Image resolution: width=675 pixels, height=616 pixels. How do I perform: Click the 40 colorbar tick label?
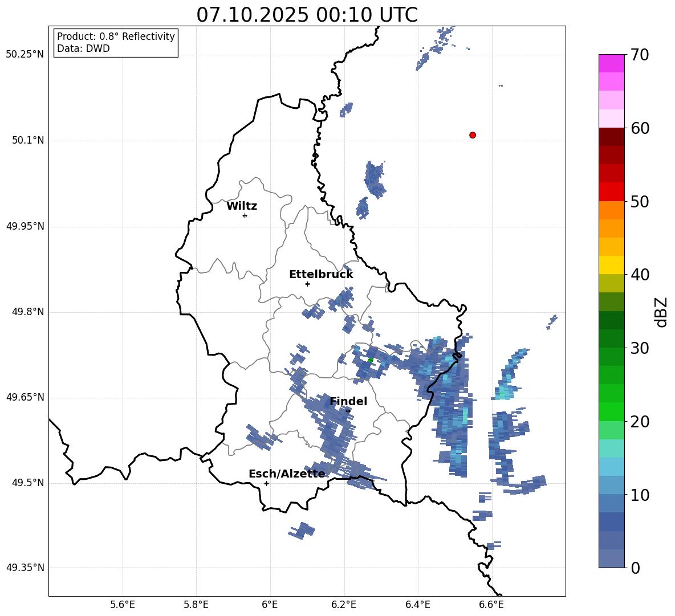(640, 275)
